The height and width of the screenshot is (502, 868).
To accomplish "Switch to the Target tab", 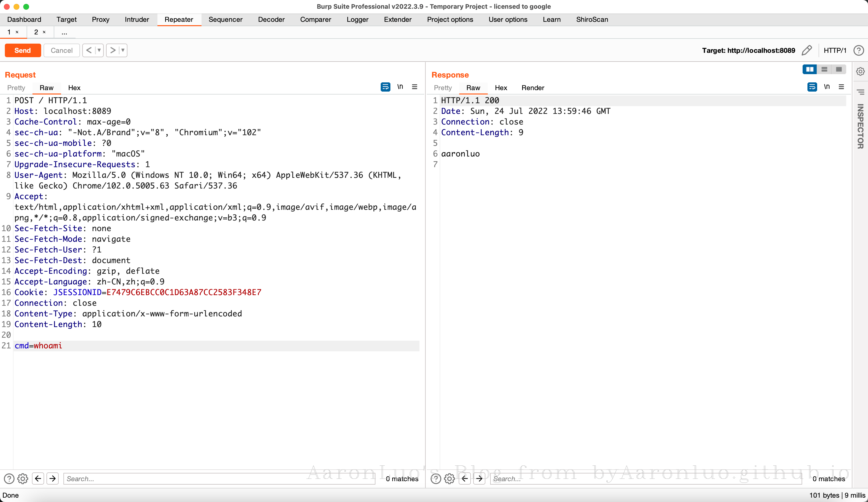I will click(66, 20).
